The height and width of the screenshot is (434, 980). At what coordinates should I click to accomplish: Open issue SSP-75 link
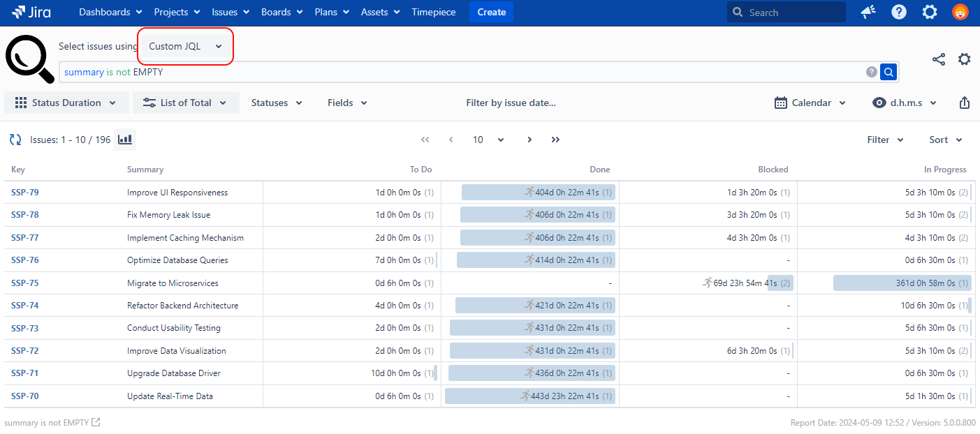coord(25,283)
